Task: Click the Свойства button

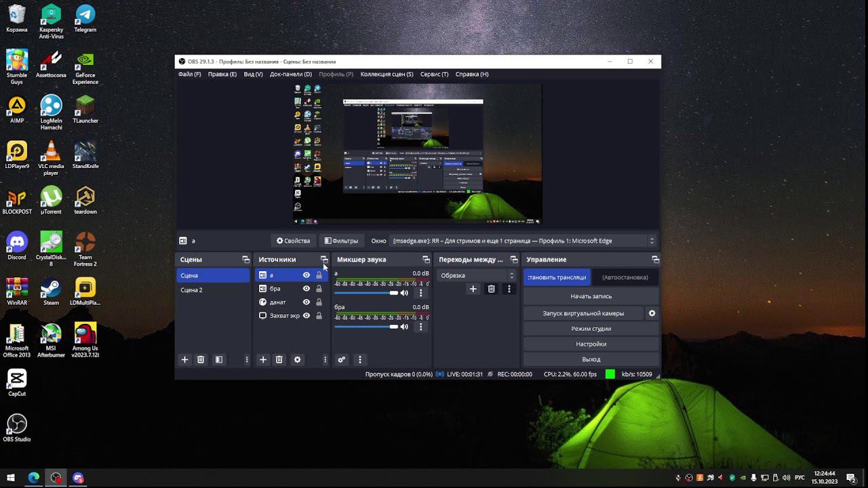Action: pyautogui.click(x=293, y=241)
